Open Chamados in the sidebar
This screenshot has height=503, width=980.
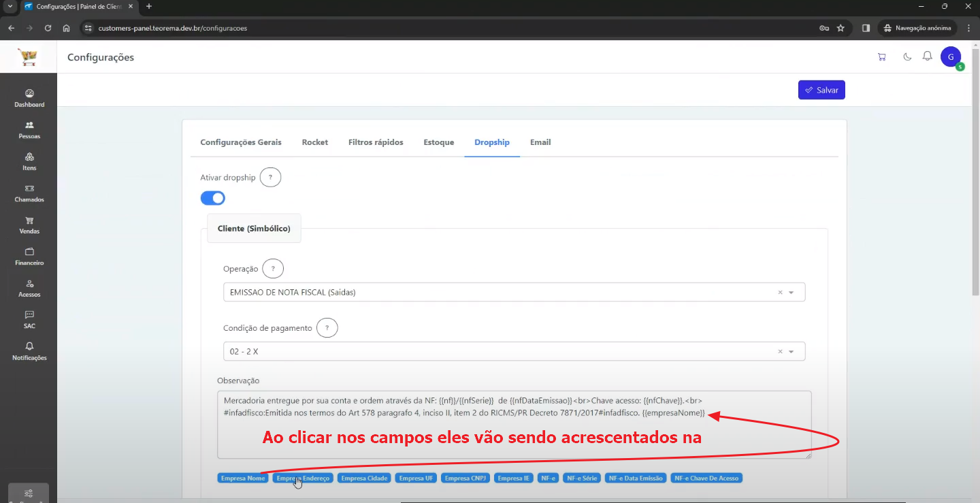pyautogui.click(x=29, y=193)
